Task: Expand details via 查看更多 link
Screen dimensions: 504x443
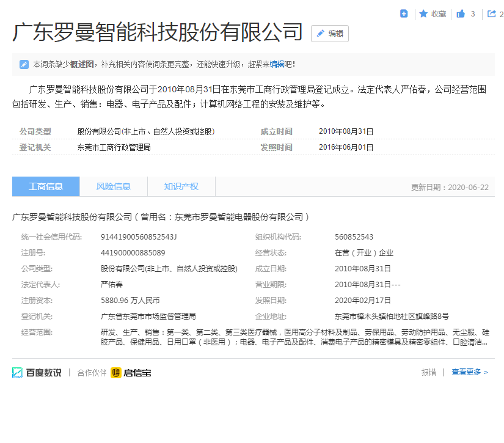Action: click(469, 372)
